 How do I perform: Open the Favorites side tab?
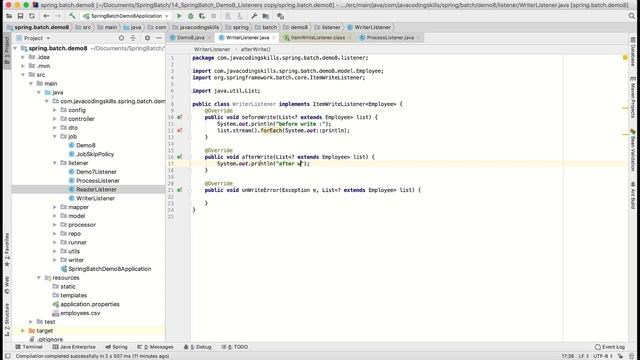coord(7,250)
